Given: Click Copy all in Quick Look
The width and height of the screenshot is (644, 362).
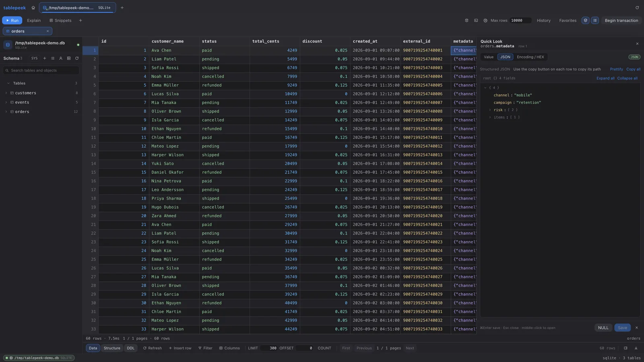Looking at the screenshot, I should point(633,69).
